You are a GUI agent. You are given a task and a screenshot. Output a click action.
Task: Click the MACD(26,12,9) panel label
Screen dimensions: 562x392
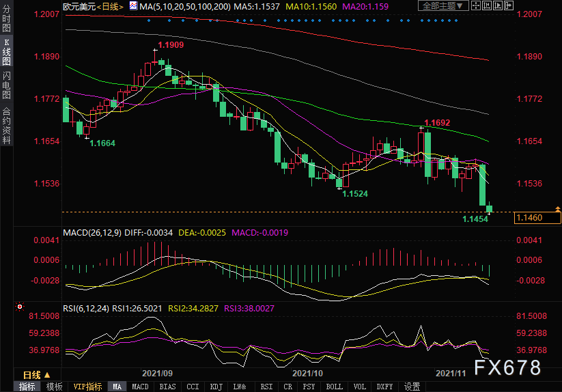pyautogui.click(x=92, y=233)
